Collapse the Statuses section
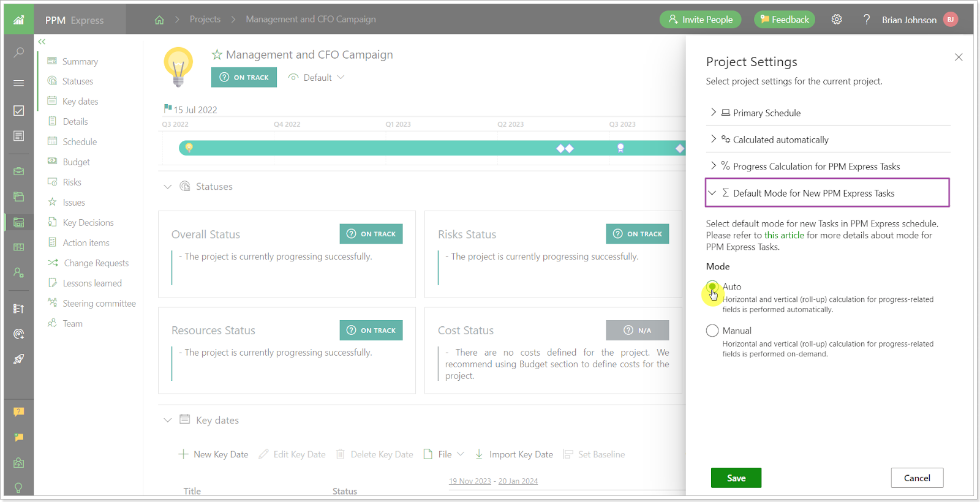980x502 pixels. 167,187
